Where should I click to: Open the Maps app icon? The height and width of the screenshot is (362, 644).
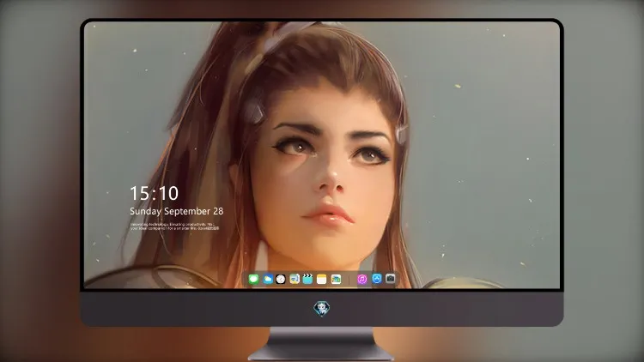click(295, 279)
